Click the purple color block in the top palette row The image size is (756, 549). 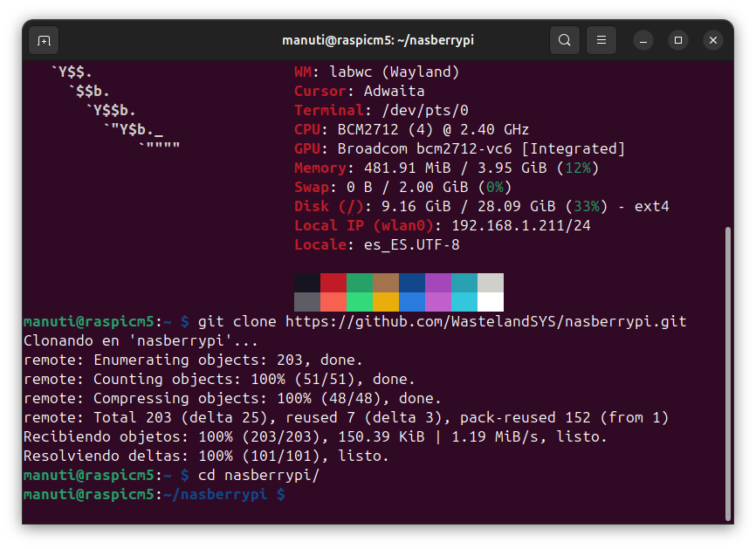click(x=438, y=283)
